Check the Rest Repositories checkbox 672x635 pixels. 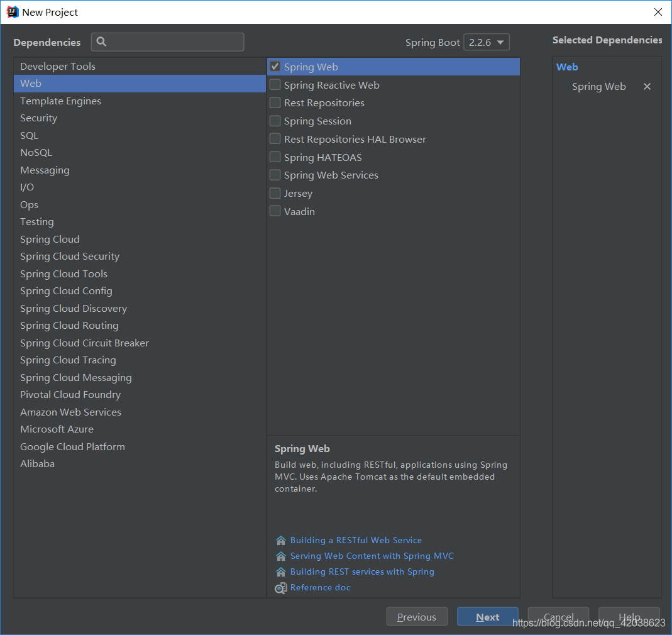pos(275,103)
